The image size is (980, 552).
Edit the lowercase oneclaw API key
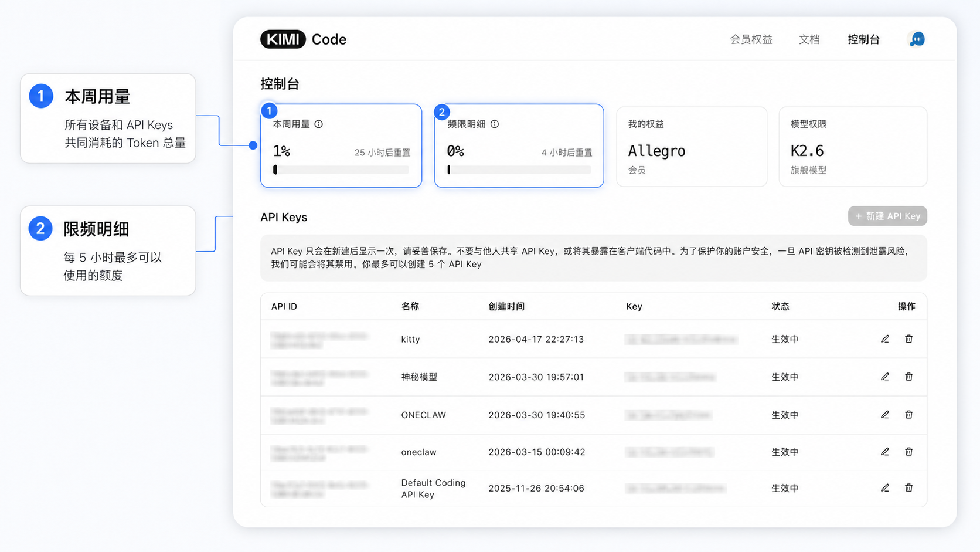[885, 452]
